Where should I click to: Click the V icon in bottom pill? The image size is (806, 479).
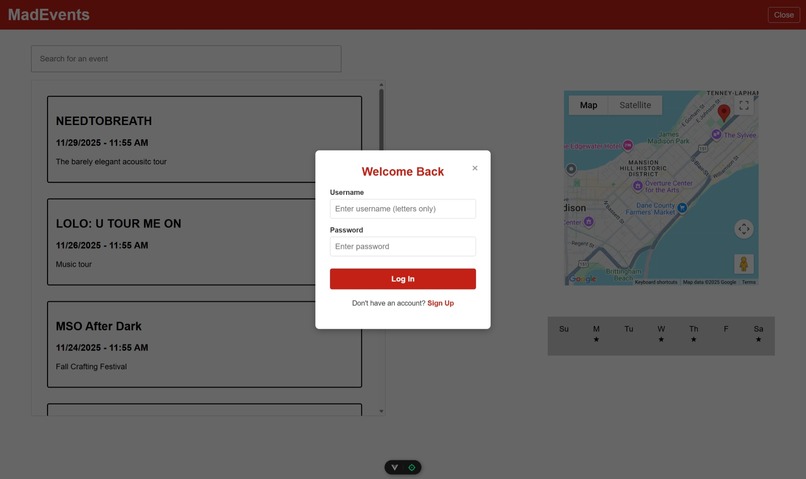pyautogui.click(x=394, y=467)
